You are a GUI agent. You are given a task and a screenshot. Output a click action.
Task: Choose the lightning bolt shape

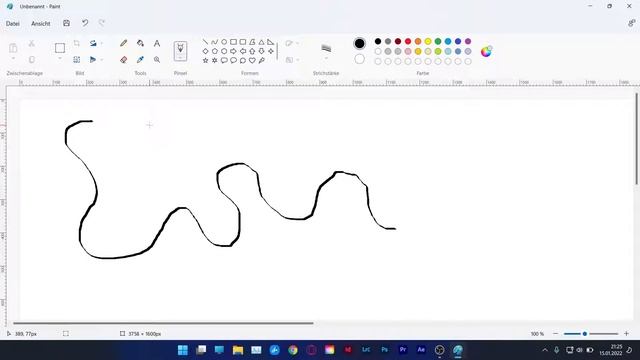[262, 60]
